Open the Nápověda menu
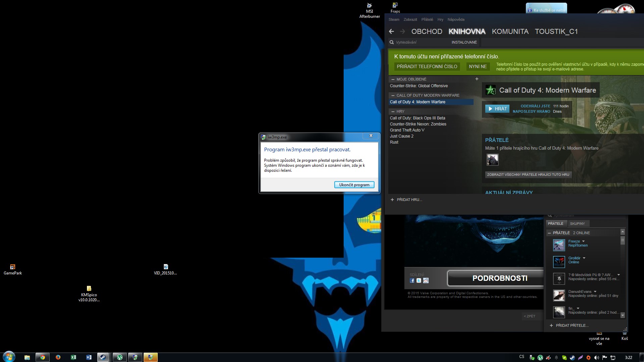Viewport: 644px width, 362px height. 456,19
